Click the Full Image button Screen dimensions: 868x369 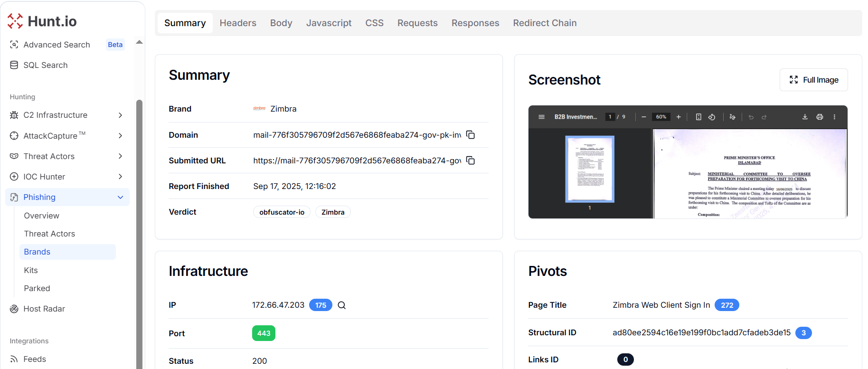pyautogui.click(x=813, y=80)
